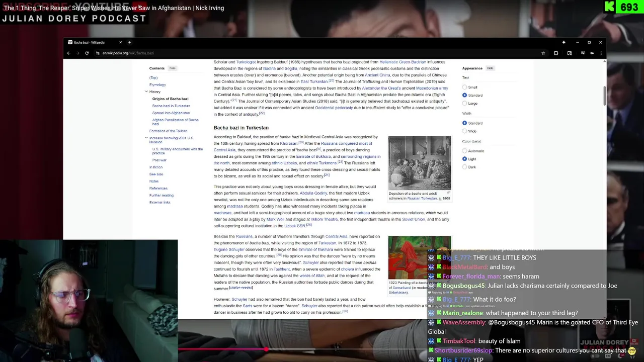Open Formation of the Taliban entry
The image size is (644, 362).
(x=168, y=131)
